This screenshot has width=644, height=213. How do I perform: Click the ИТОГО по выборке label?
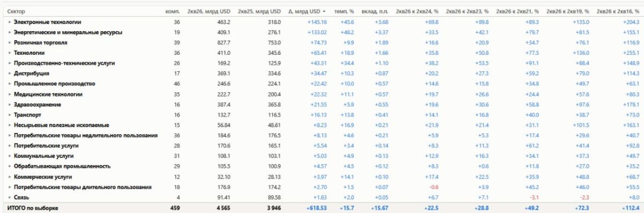pyautogui.click(x=32, y=208)
